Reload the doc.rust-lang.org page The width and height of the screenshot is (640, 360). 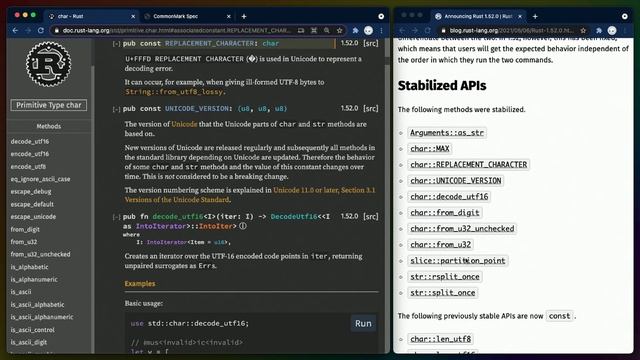coord(41,31)
